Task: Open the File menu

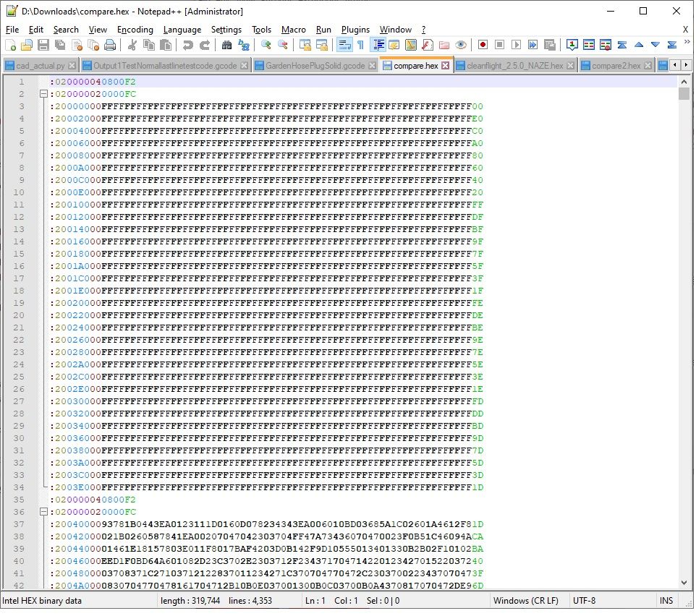Action: pos(12,30)
